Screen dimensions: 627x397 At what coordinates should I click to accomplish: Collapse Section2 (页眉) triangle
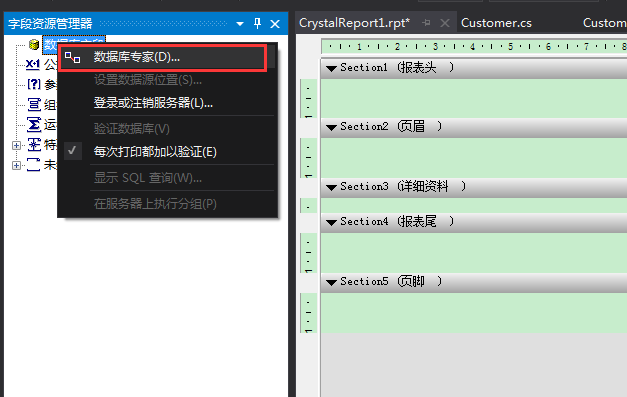(x=331, y=128)
